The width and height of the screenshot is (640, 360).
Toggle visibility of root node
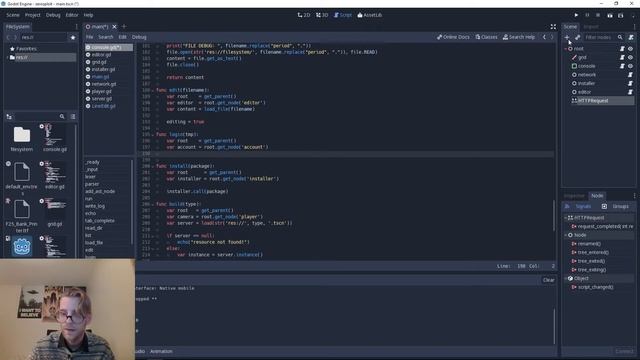coord(631,49)
